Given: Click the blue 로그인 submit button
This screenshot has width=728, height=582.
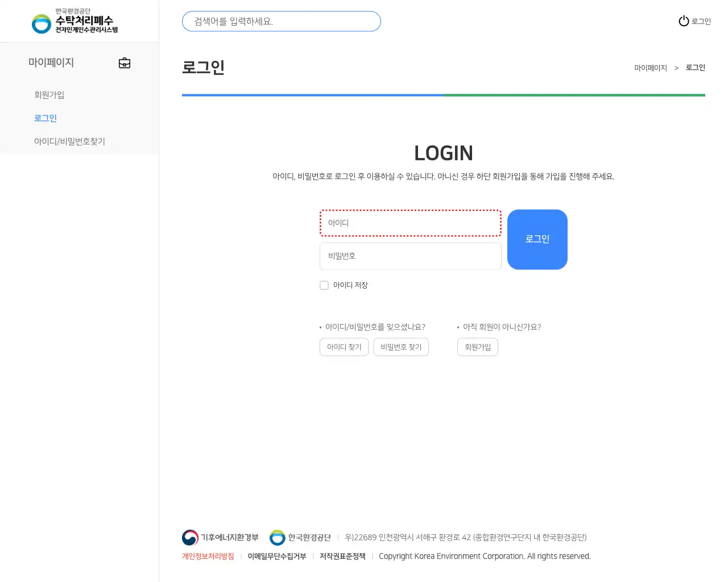Looking at the screenshot, I should [537, 239].
